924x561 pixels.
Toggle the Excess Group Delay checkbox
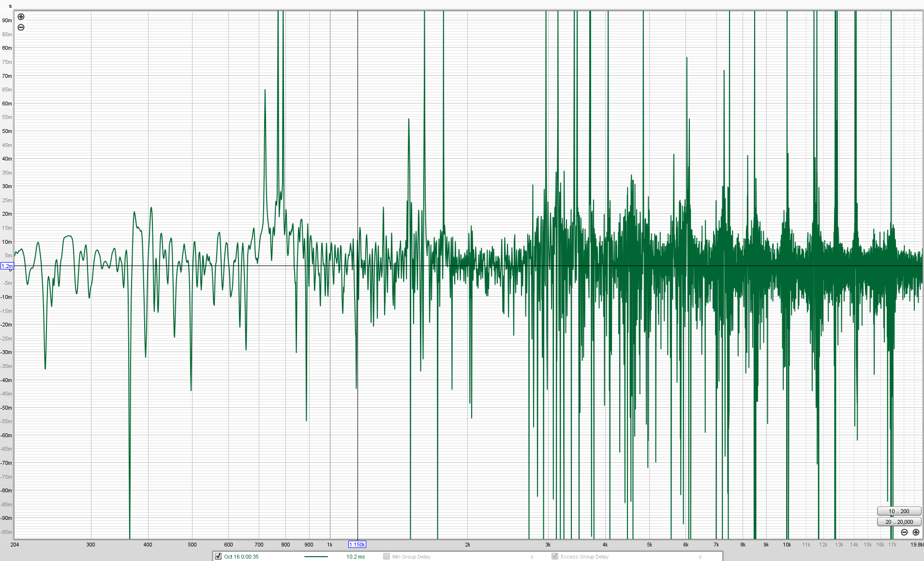pos(555,556)
